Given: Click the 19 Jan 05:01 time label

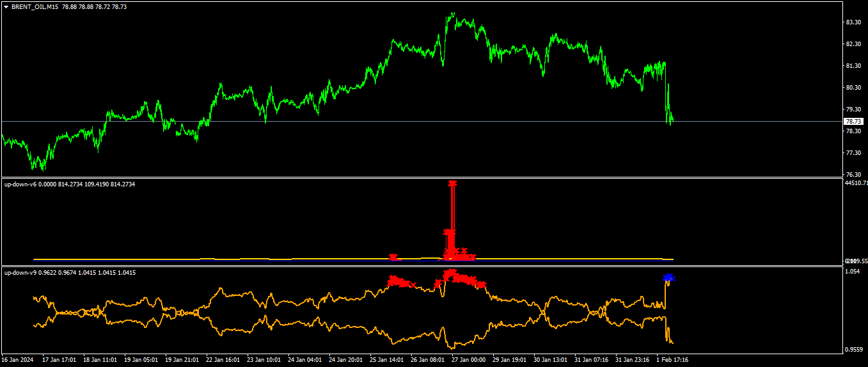Looking at the screenshot, I should click(x=141, y=360).
